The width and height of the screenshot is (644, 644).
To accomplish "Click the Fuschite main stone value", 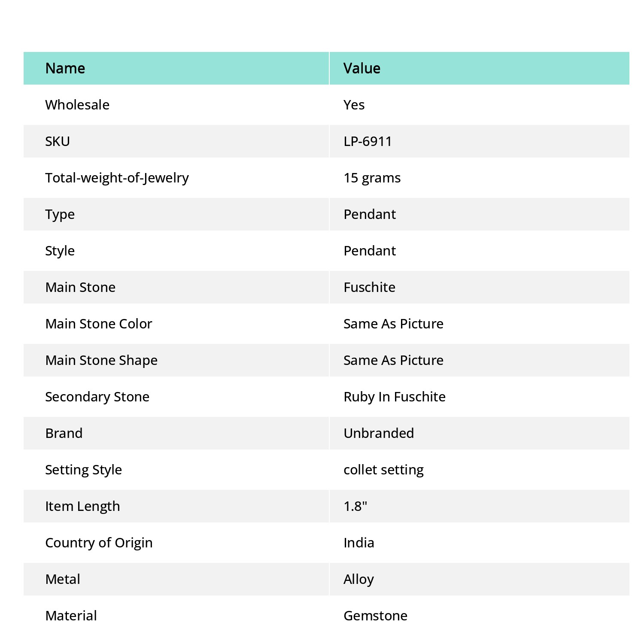I will pos(370,287).
